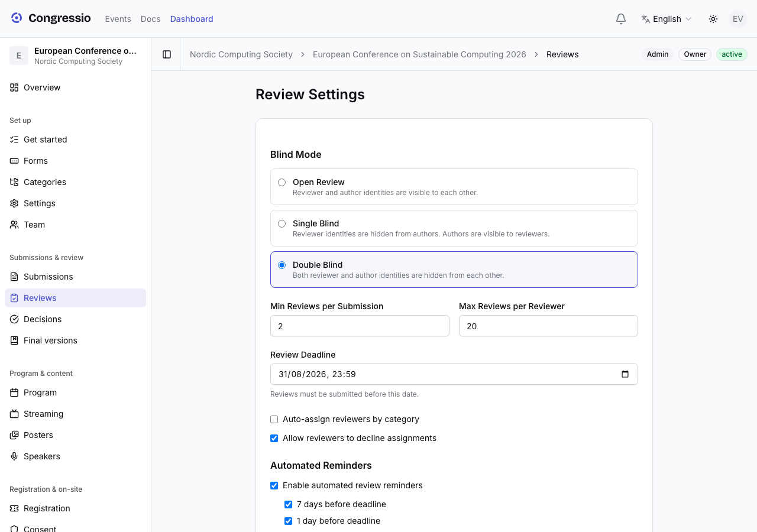Click the Settings gear icon

(x=14, y=203)
